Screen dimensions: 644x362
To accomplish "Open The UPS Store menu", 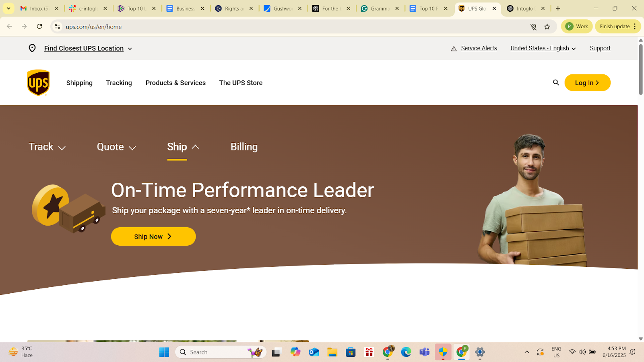I will (241, 83).
